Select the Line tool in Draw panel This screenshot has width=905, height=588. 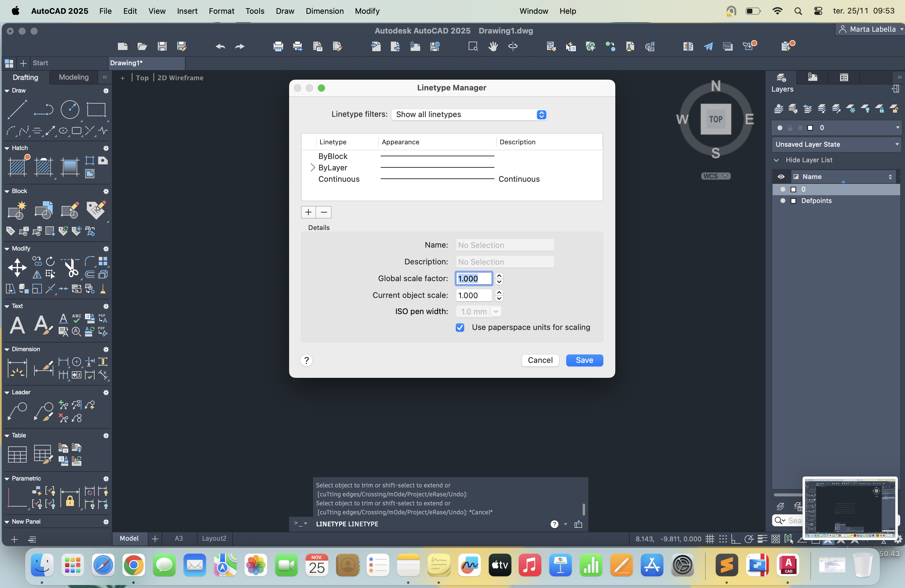pos(17,110)
